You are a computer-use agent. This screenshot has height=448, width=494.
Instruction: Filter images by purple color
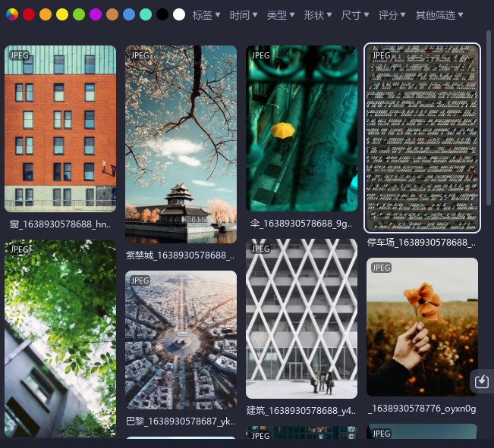[x=96, y=14]
